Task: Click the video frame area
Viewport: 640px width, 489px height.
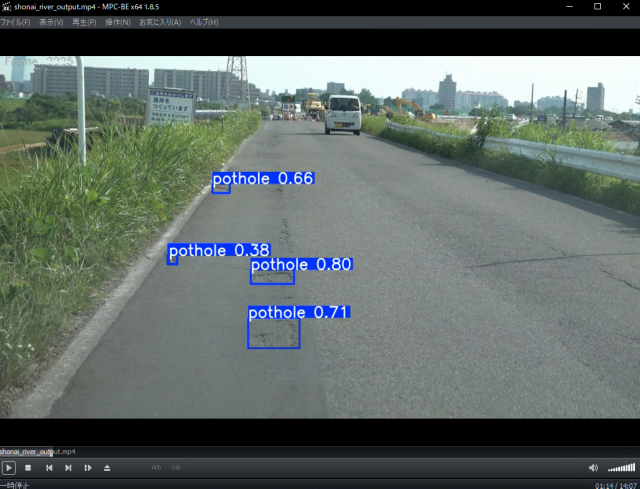Action: point(320,237)
